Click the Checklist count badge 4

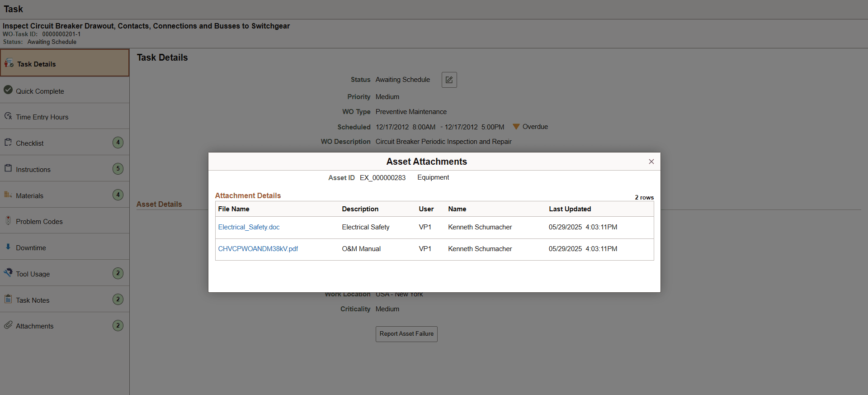[x=118, y=143]
